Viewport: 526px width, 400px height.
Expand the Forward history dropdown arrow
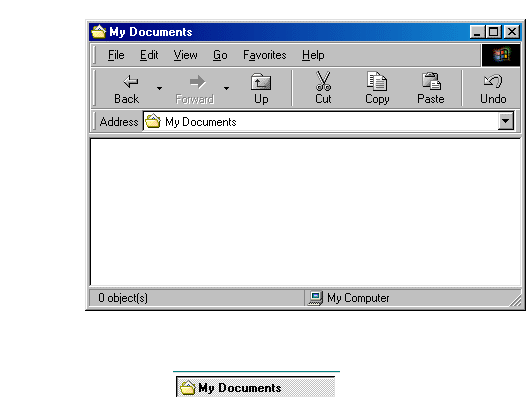[226, 89]
